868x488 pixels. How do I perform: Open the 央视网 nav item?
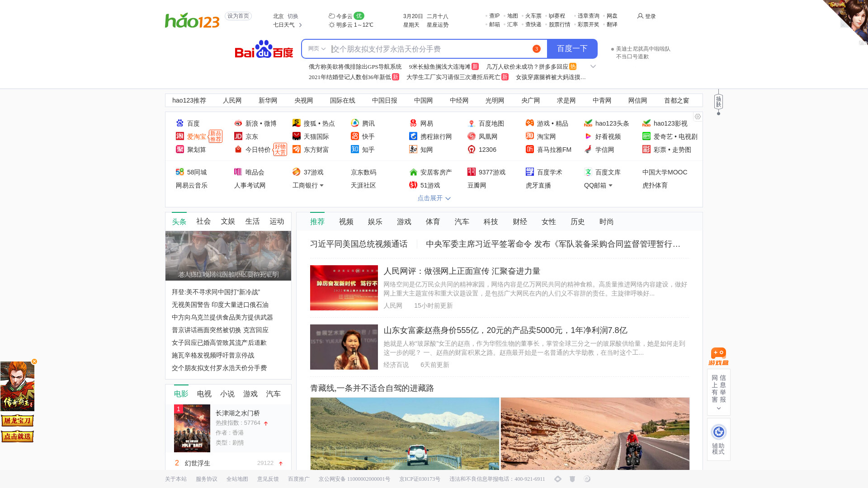click(304, 100)
